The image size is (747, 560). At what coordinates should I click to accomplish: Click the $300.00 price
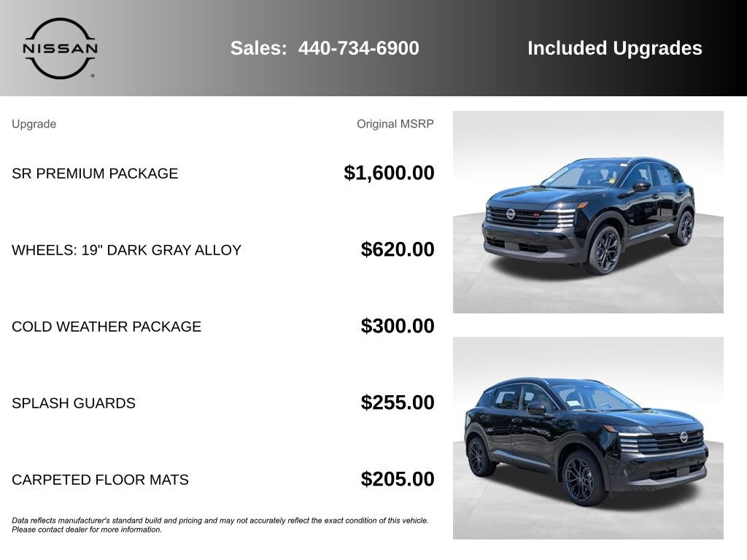(398, 326)
